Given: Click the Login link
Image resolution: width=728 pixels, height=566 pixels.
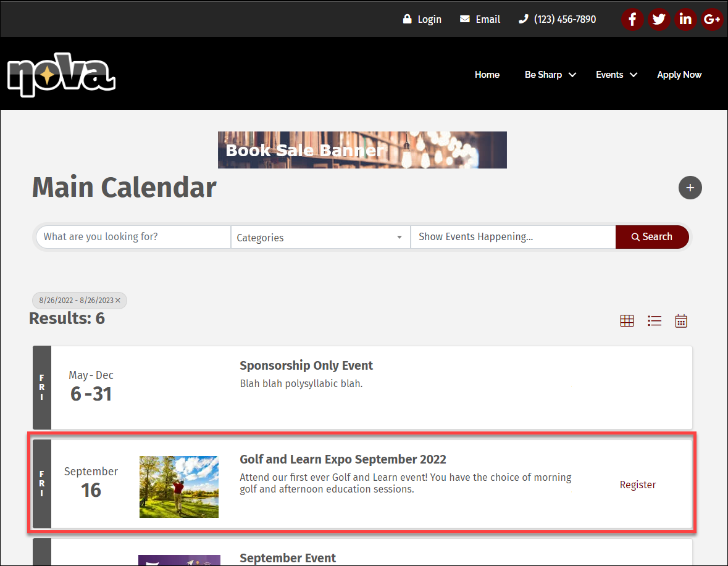Looking at the screenshot, I should pyautogui.click(x=422, y=19).
